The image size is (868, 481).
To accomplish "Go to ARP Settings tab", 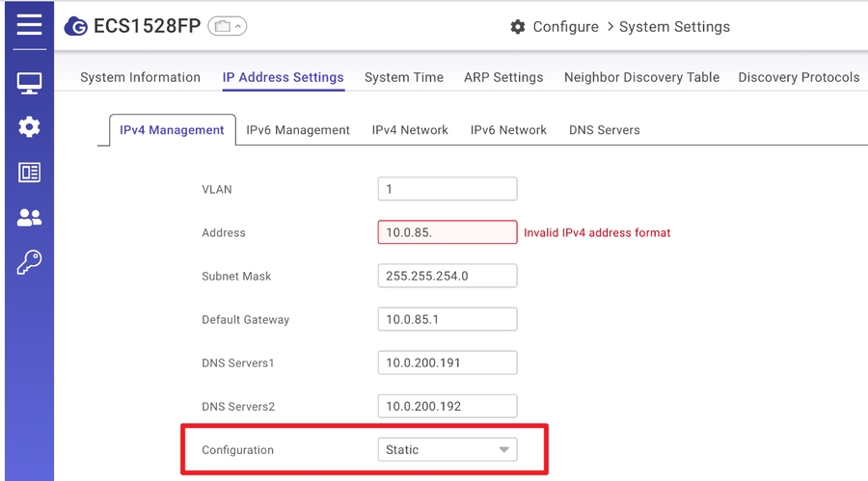I will coord(502,77).
